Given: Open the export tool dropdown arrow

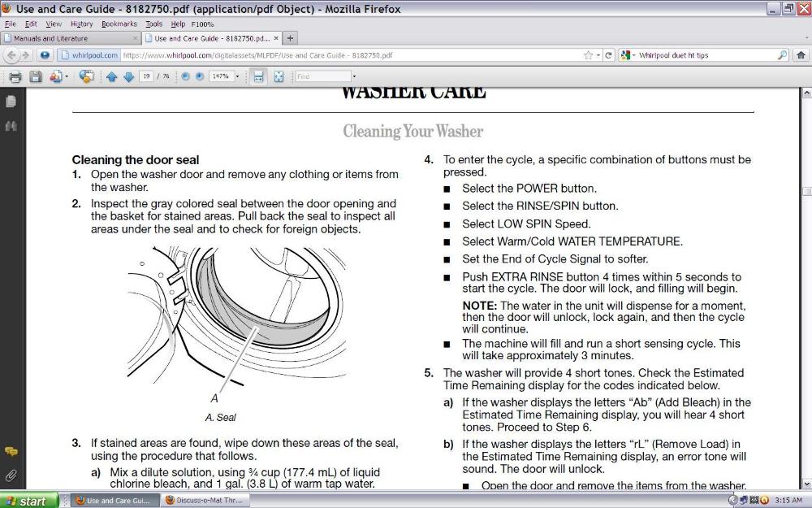Looking at the screenshot, I should pyautogui.click(x=67, y=76).
